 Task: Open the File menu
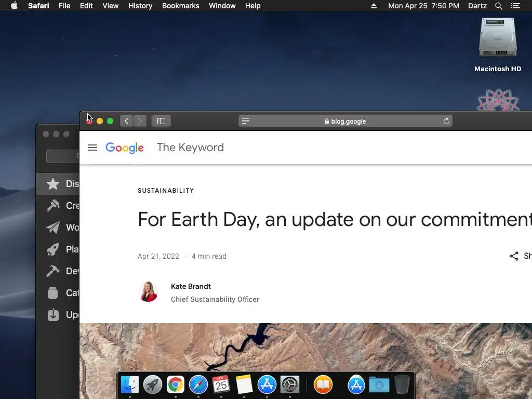pos(64,6)
